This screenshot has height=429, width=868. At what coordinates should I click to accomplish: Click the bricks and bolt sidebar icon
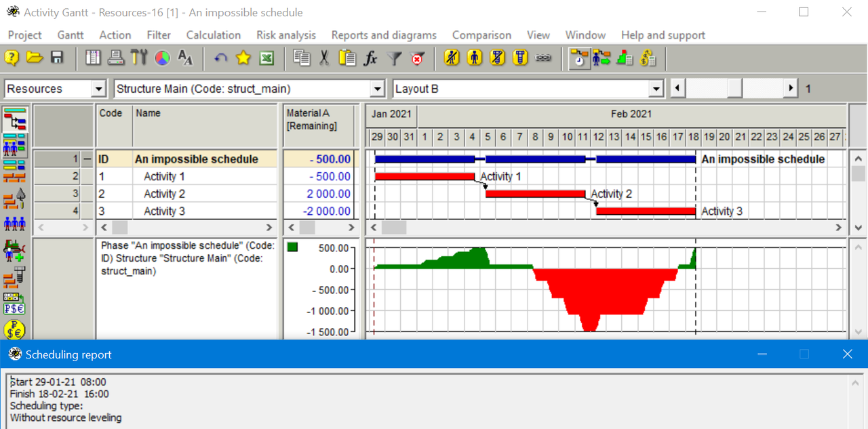point(15,277)
